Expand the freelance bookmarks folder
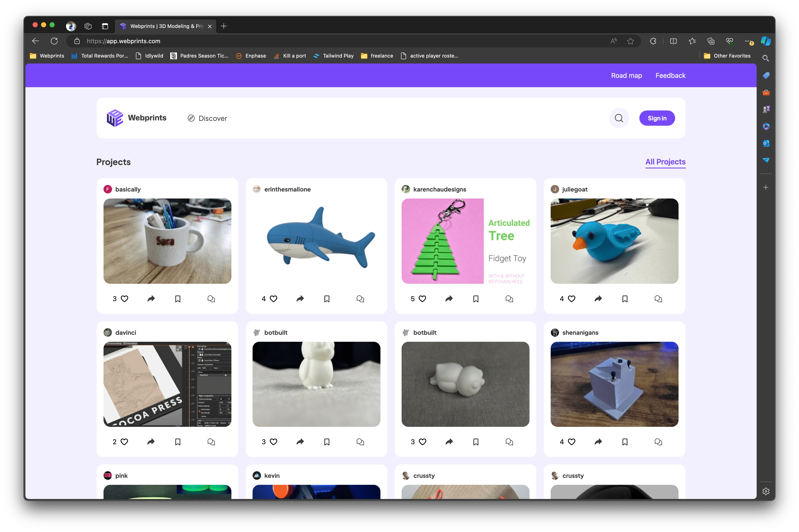 tap(377, 56)
